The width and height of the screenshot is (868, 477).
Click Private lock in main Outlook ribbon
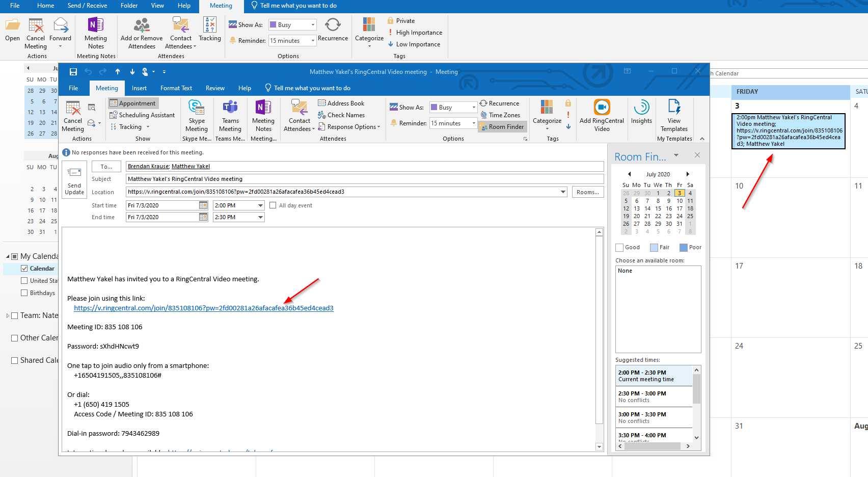pos(401,21)
